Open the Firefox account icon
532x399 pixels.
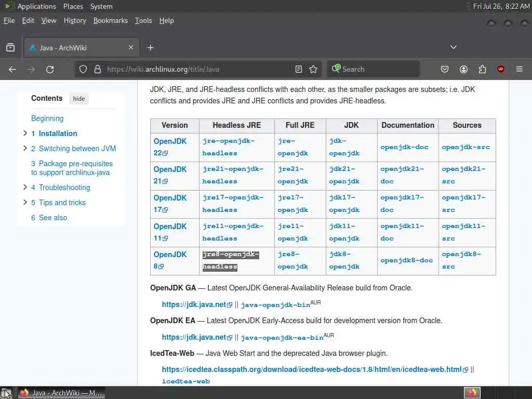point(463,69)
